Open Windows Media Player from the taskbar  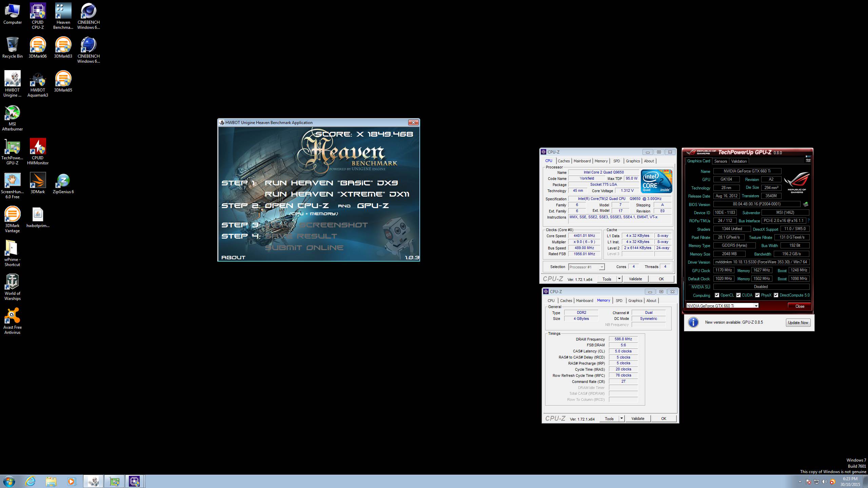[72, 481]
